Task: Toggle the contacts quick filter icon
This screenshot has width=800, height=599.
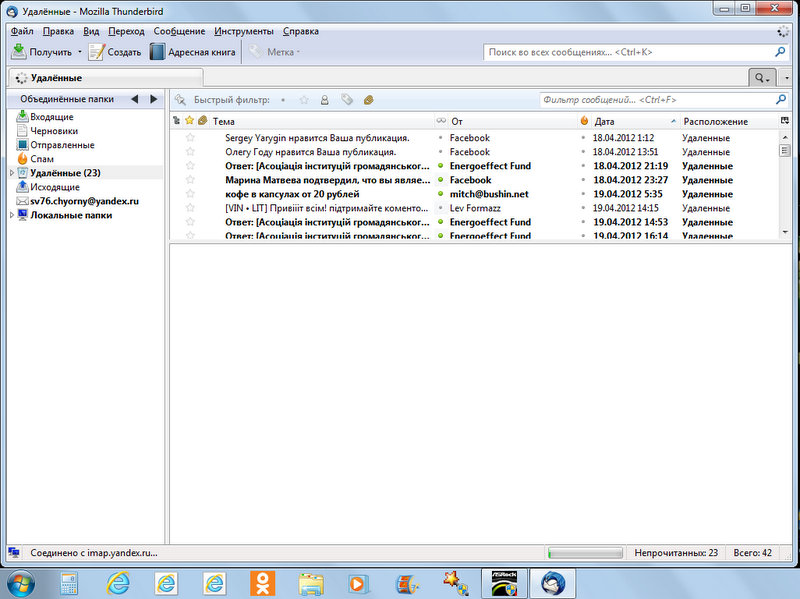Action: (x=324, y=100)
